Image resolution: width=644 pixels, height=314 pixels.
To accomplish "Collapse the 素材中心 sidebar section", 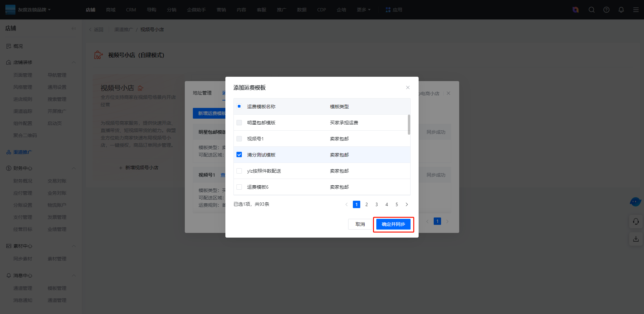I will point(74,246).
